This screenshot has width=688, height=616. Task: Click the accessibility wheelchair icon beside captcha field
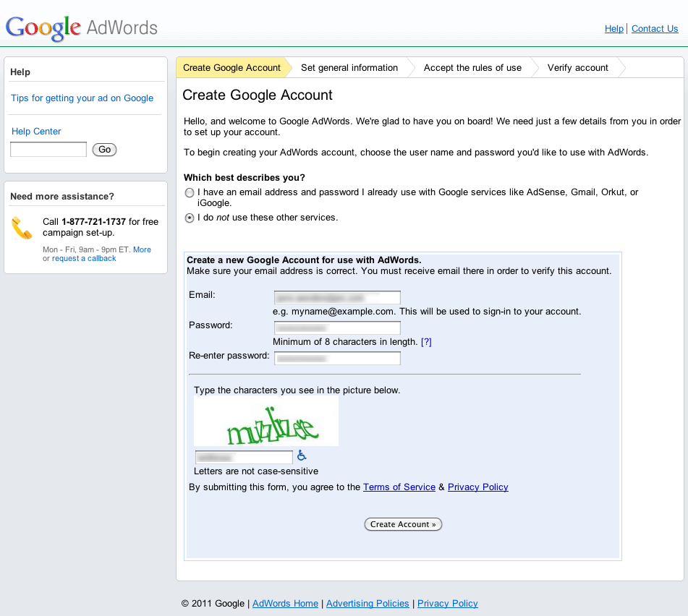pyautogui.click(x=302, y=455)
